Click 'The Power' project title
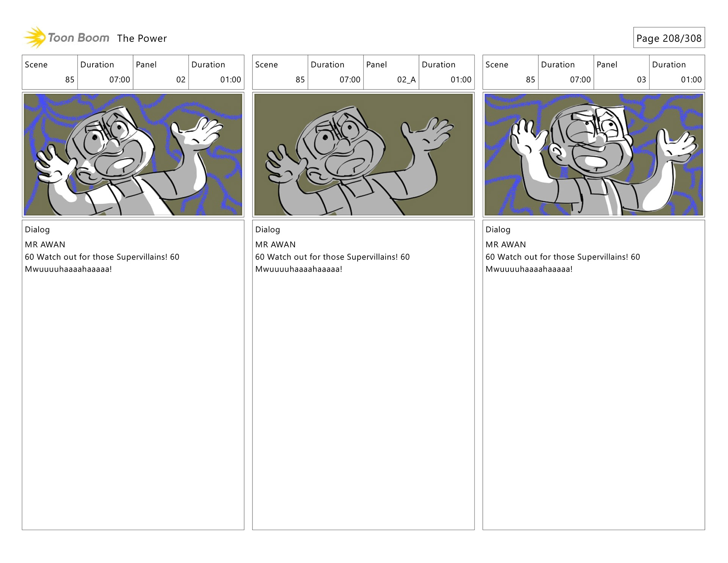Viewport: 728px width, 563px height. tap(142, 38)
